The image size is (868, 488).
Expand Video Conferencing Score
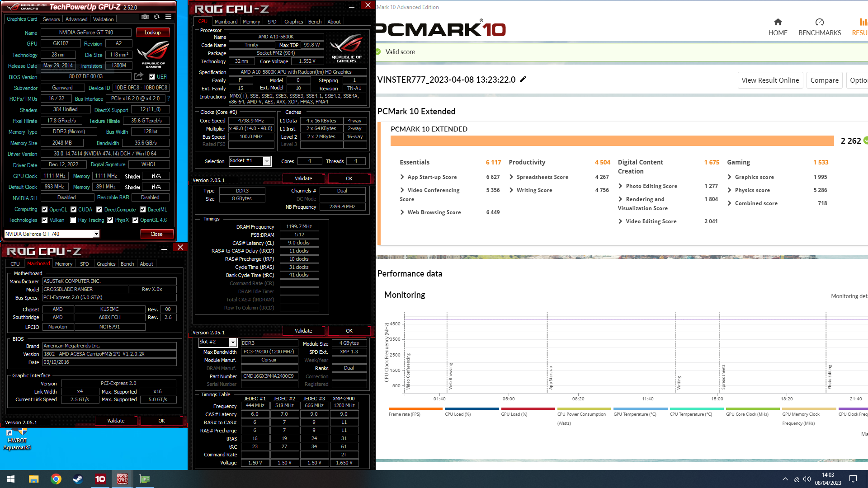coord(402,190)
